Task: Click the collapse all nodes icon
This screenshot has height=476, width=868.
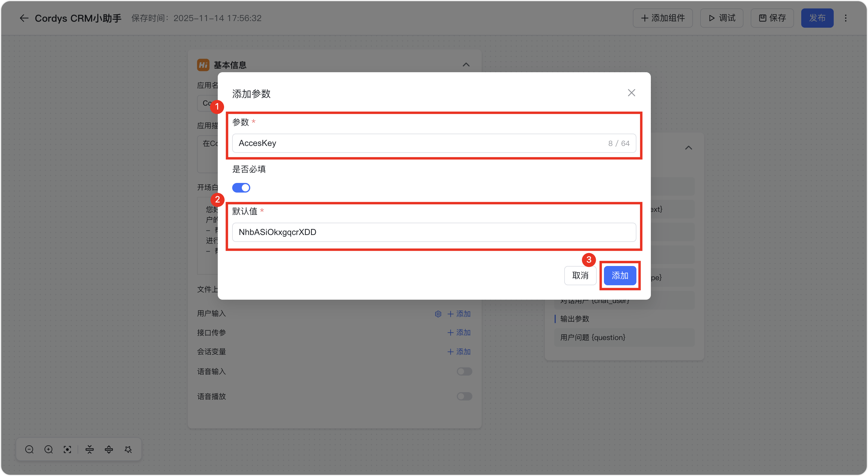Action: click(90, 449)
